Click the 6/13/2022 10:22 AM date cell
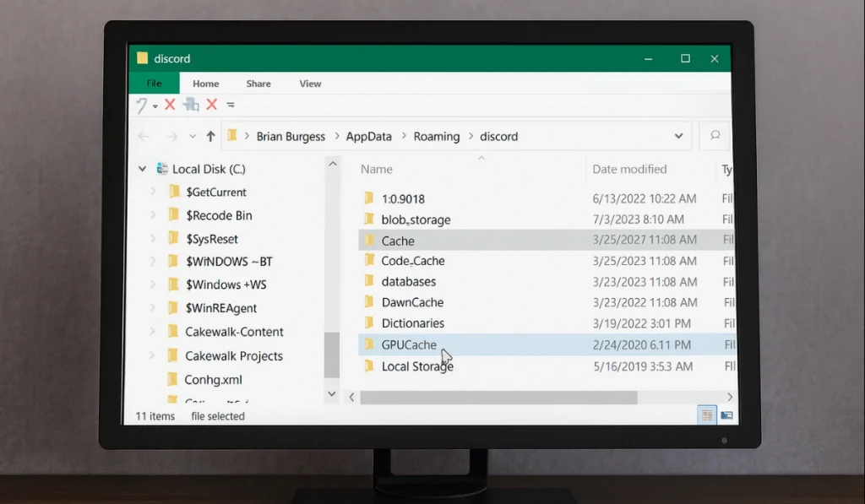This screenshot has height=504, width=865. pos(645,198)
